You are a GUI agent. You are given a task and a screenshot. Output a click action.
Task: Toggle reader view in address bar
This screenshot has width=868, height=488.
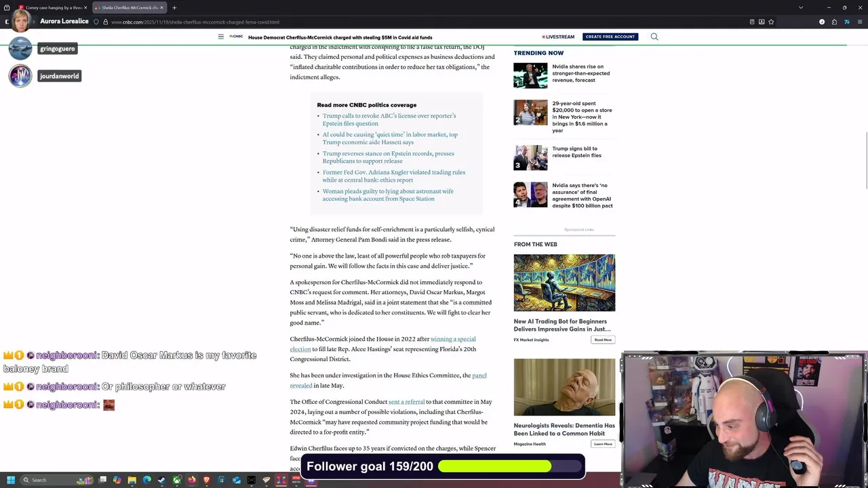click(752, 22)
